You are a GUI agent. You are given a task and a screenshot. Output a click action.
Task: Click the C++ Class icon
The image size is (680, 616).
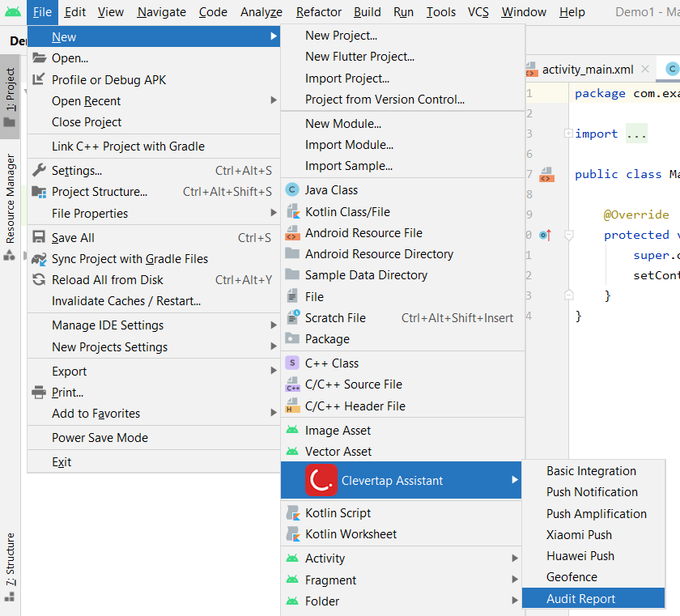click(x=292, y=363)
